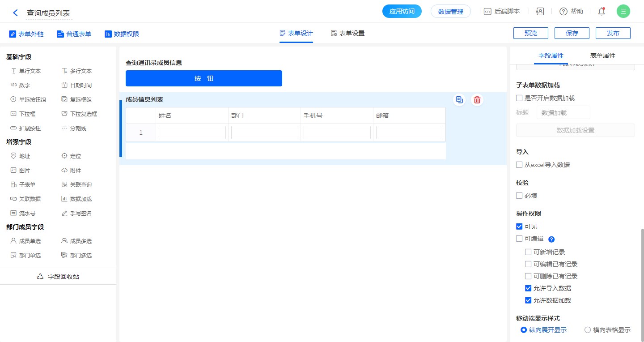This screenshot has width=644, height=342.
Task: Click the 可编辑 help question mark icon
Action: click(551, 239)
